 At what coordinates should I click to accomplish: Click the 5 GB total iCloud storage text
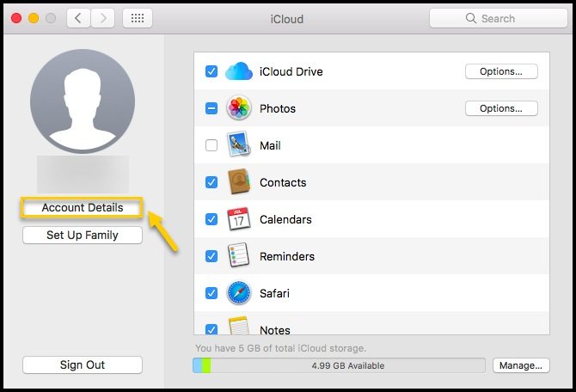pos(280,348)
